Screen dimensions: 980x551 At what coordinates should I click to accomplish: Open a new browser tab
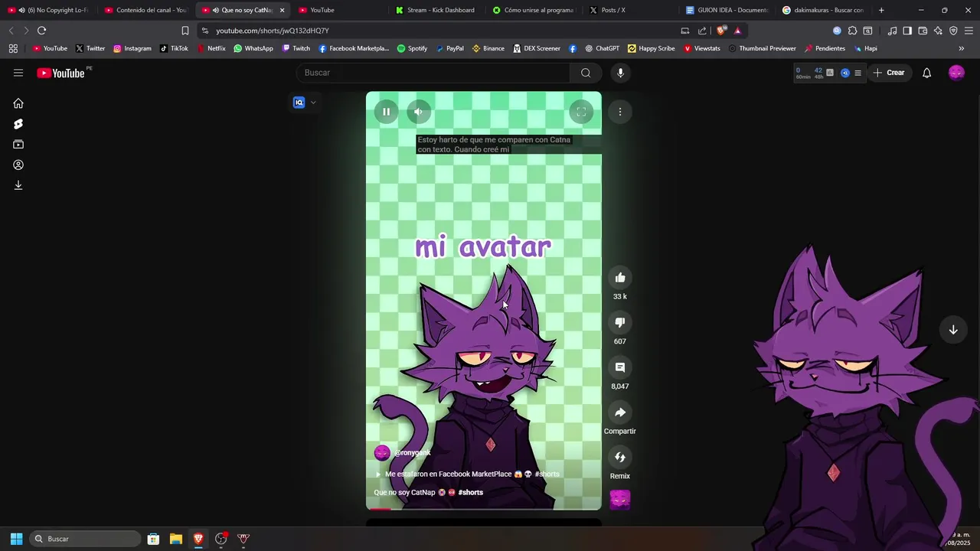[x=881, y=10]
